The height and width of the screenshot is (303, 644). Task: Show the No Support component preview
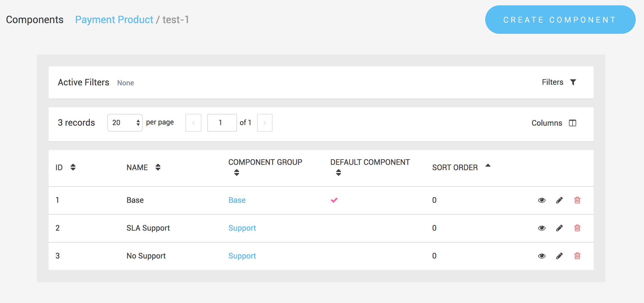click(542, 256)
